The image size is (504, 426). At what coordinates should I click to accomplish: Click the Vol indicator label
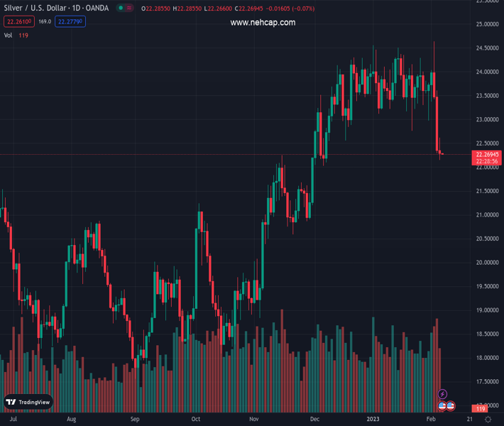click(9, 35)
